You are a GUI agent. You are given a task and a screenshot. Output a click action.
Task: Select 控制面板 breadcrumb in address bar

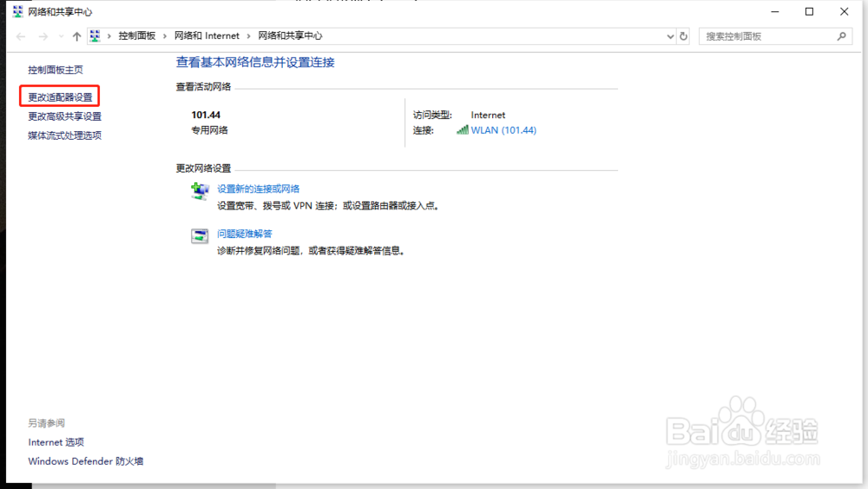[x=137, y=36]
